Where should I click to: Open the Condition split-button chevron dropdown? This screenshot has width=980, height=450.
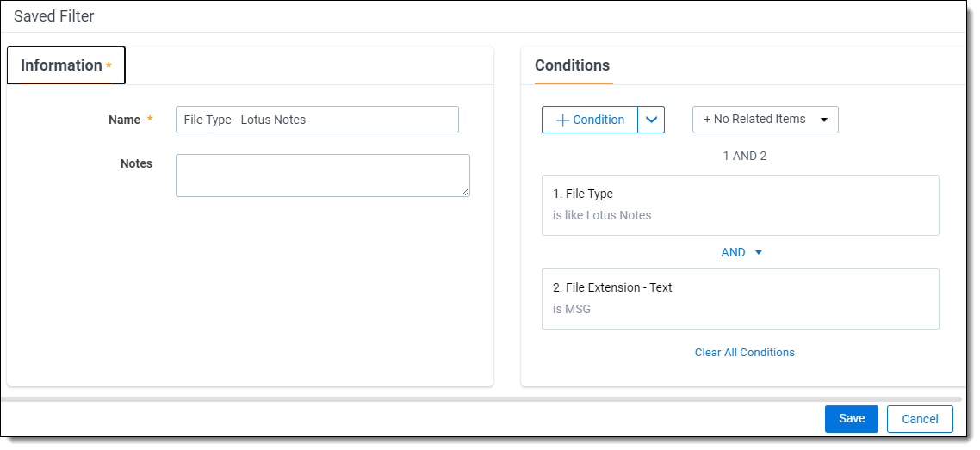[651, 120]
